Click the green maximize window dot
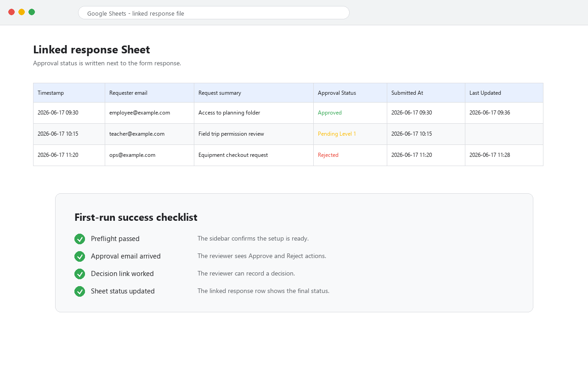Screen dimensions: 588x368 pos(32,12)
